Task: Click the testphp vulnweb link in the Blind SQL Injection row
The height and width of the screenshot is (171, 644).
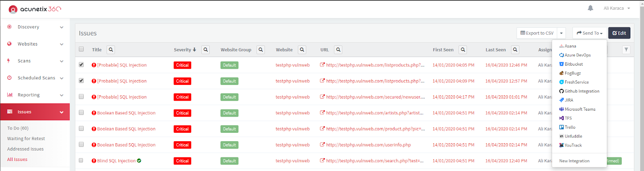Action: tap(293, 161)
